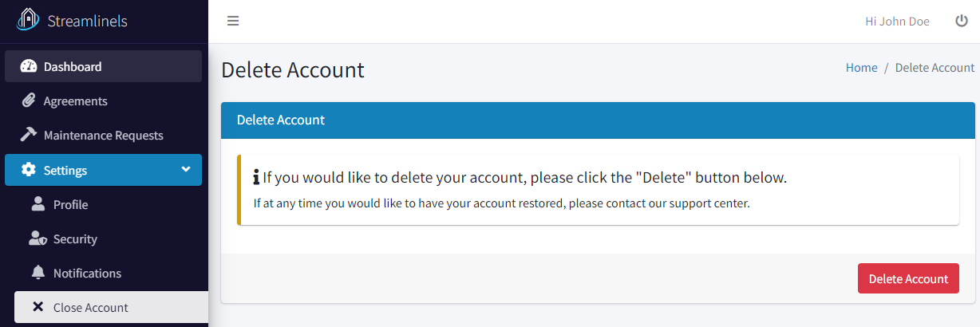
Task: Click the Settings gear icon
Action: 29,170
